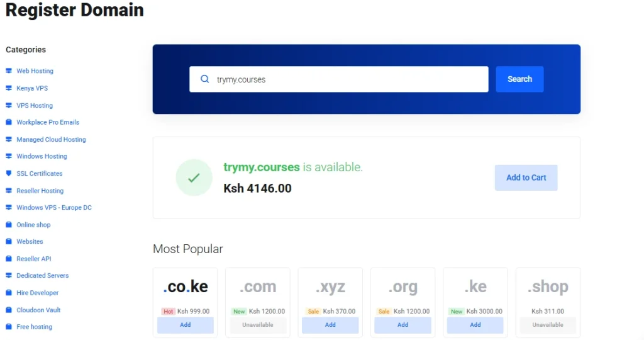Image resolution: width=644 pixels, height=340 pixels.
Task: Click the domain search input field
Action: pos(339,79)
